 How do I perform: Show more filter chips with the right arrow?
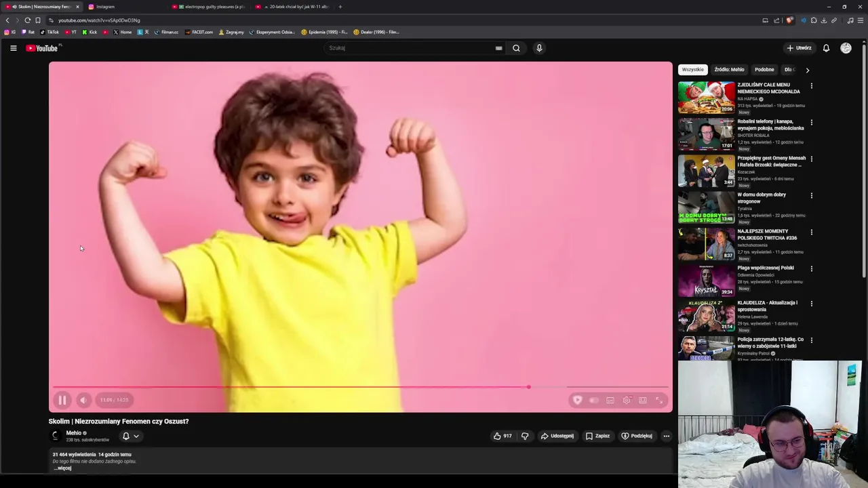[x=807, y=70]
